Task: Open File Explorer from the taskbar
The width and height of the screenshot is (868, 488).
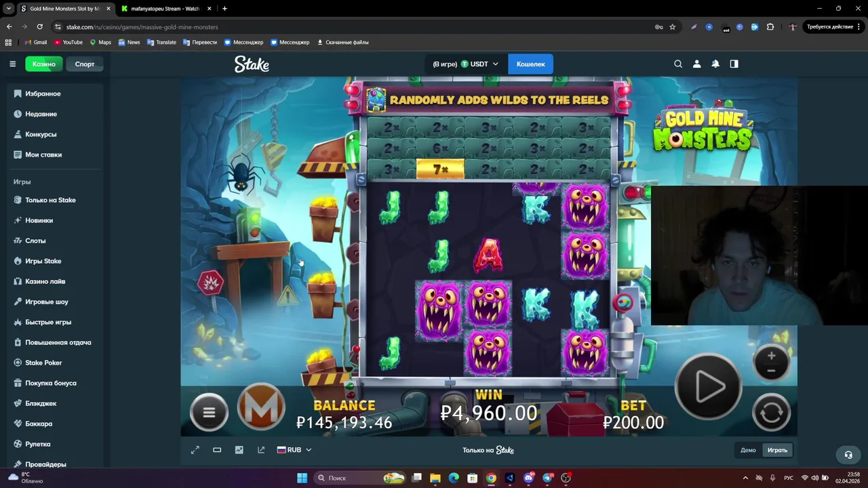Action: tap(435, 478)
